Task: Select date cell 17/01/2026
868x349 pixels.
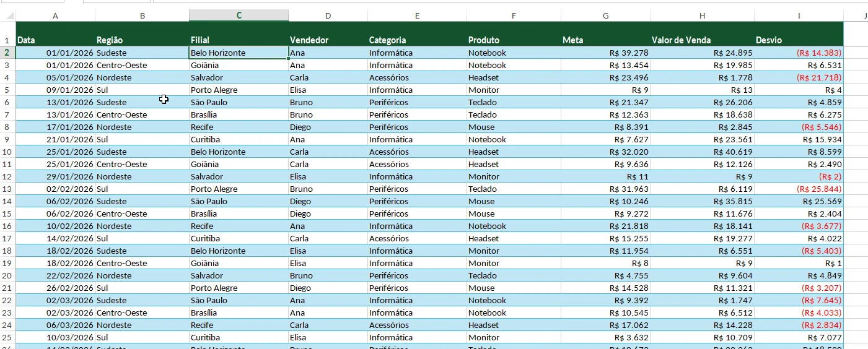Action: click(56, 127)
